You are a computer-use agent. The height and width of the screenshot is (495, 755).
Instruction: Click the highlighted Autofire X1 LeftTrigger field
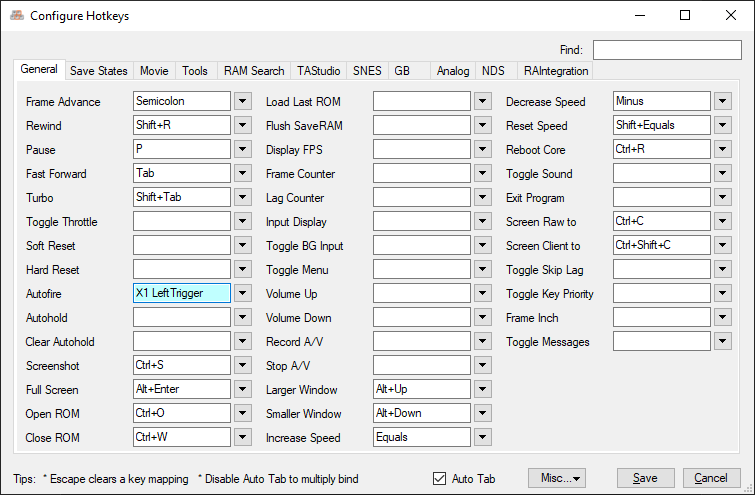pyautogui.click(x=182, y=293)
